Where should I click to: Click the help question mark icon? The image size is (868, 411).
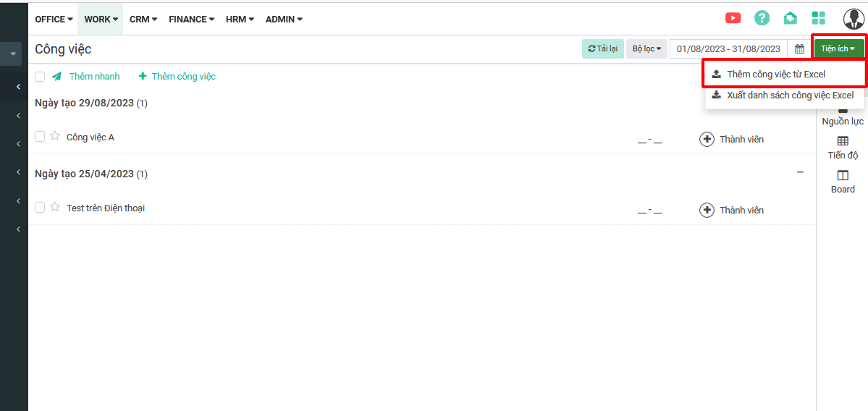point(762,19)
